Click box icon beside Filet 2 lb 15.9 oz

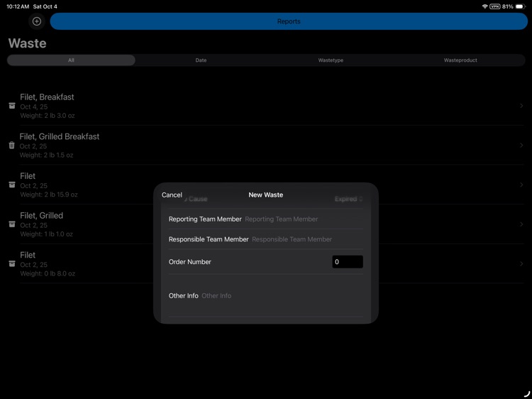coord(12,185)
